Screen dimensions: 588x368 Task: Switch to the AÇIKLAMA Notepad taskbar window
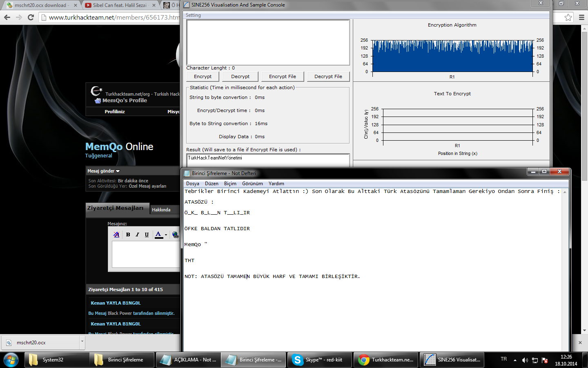point(188,360)
